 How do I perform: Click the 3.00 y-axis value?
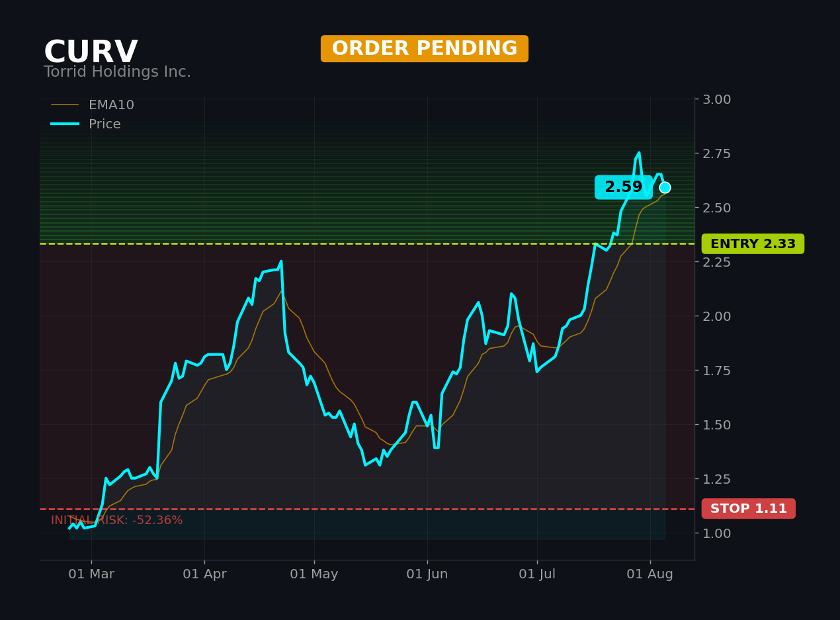[x=717, y=99]
